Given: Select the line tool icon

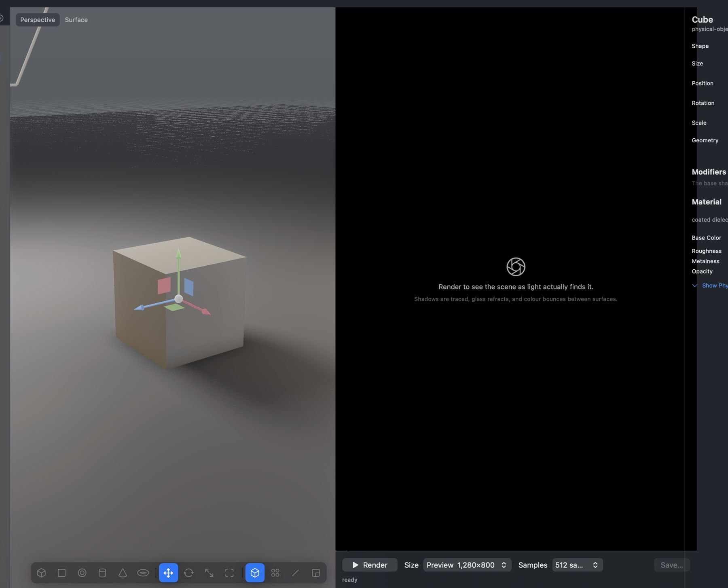Looking at the screenshot, I should point(296,573).
